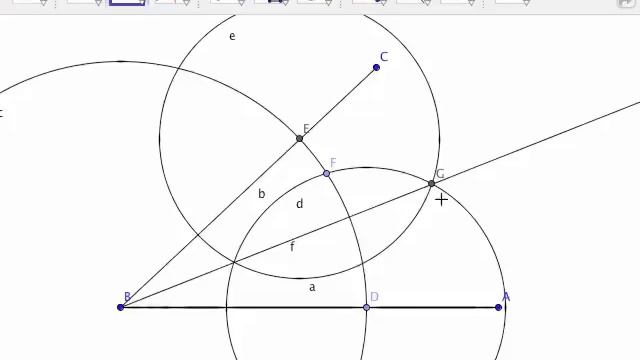Click the label "a" of segment BA

pos(312,287)
